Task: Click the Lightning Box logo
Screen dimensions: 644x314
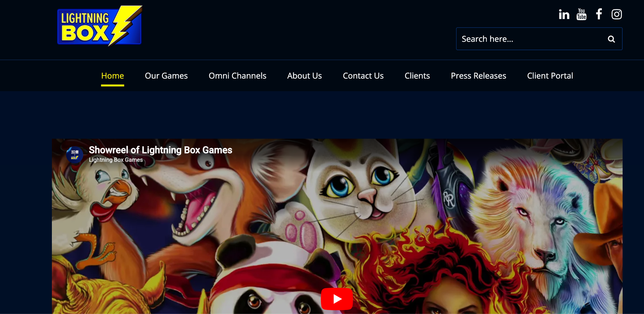Action: coord(100,26)
